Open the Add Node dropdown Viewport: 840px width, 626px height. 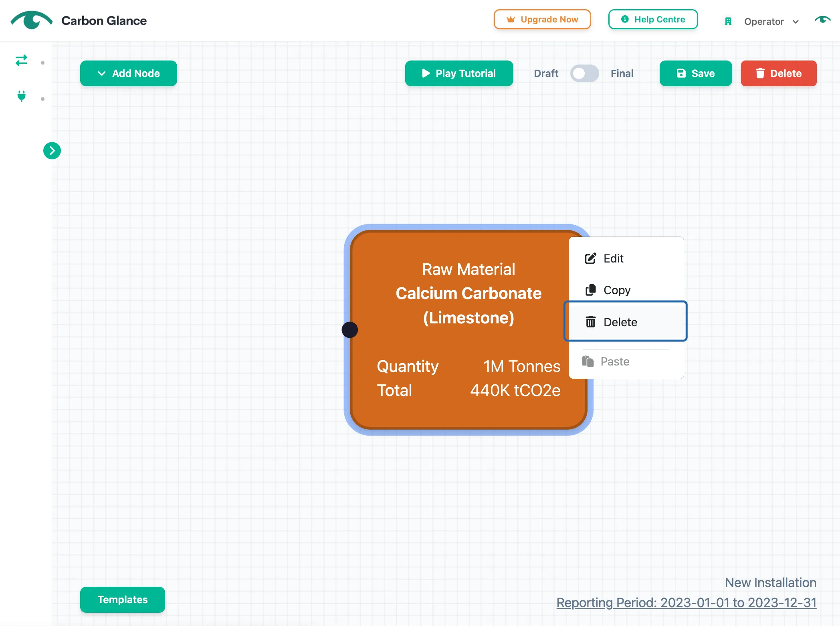(129, 73)
